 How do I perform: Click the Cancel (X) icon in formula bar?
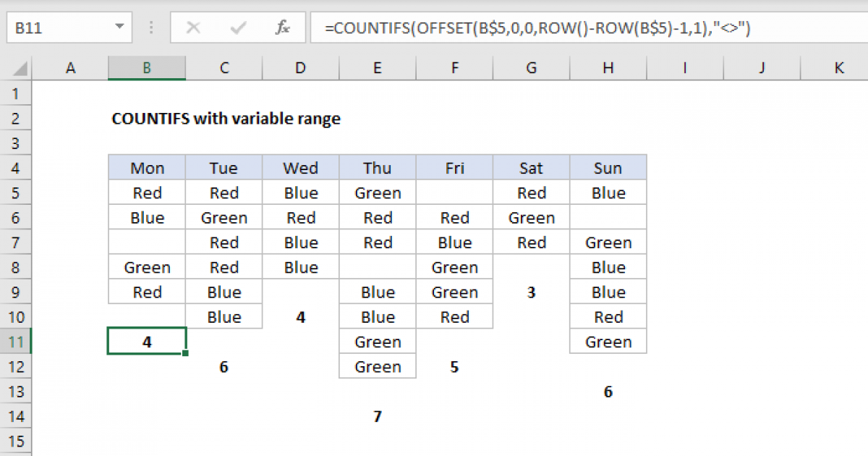coord(193,28)
